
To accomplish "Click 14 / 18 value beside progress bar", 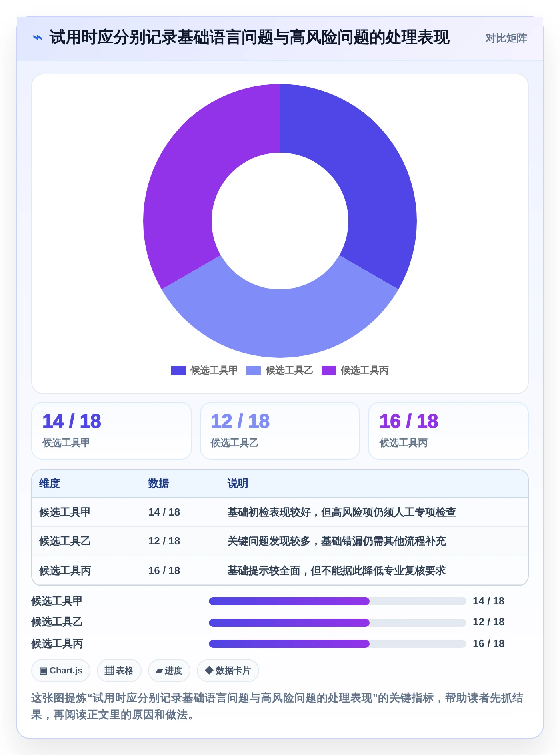I will pyautogui.click(x=488, y=601).
